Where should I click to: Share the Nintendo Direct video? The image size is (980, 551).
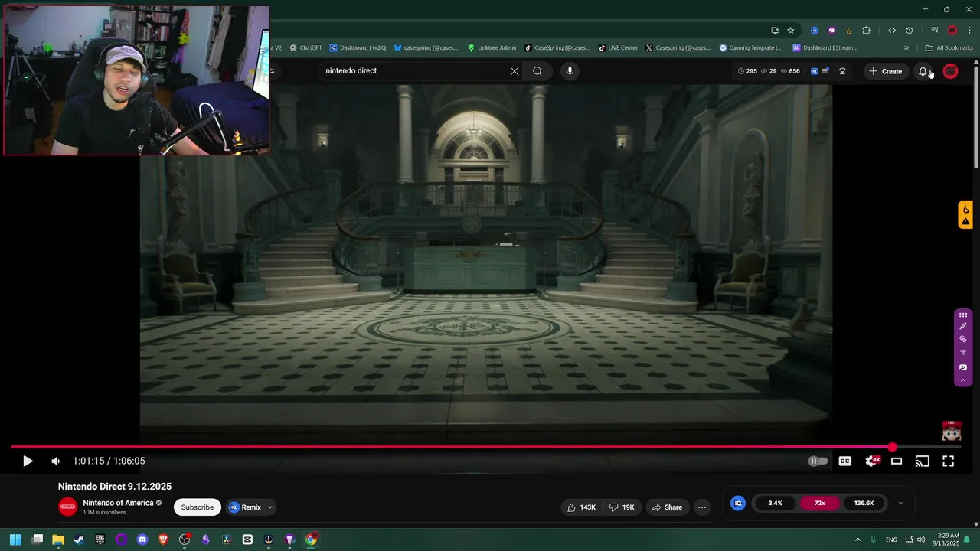click(667, 507)
